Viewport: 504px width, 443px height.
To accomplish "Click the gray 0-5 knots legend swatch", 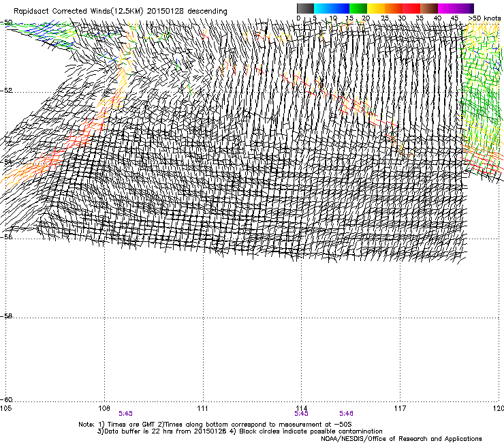I will point(305,8).
